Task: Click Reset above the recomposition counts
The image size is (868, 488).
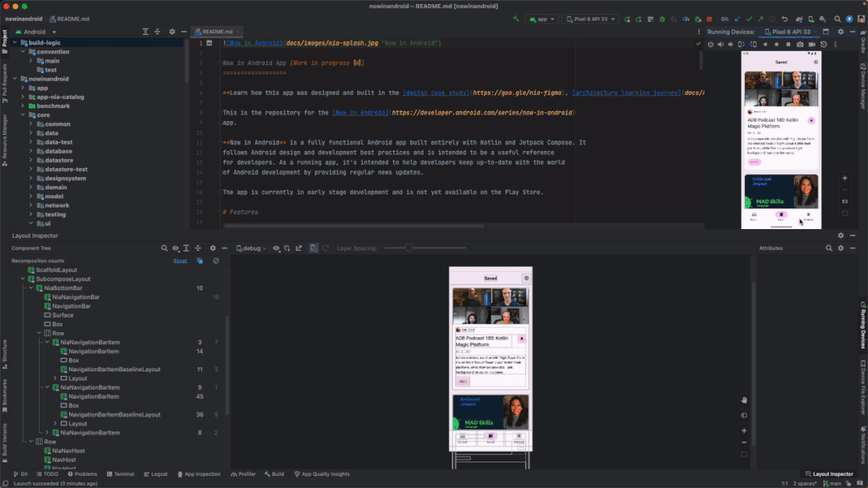Action: coord(180,260)
